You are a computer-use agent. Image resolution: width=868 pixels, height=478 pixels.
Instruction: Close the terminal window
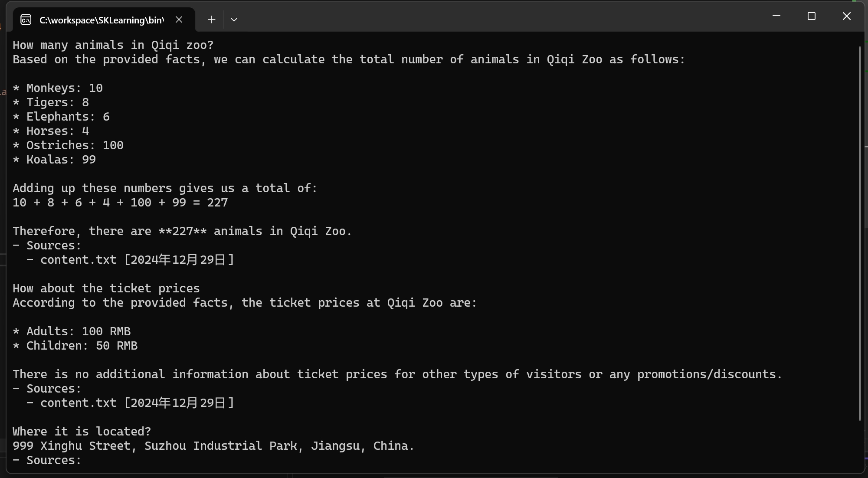click(846, 16)
